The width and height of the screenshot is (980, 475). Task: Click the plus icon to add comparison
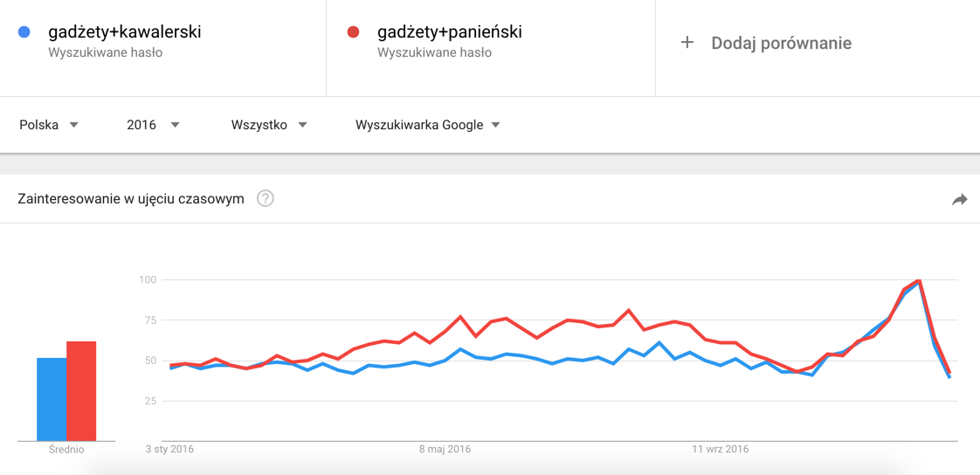(687, 43)
